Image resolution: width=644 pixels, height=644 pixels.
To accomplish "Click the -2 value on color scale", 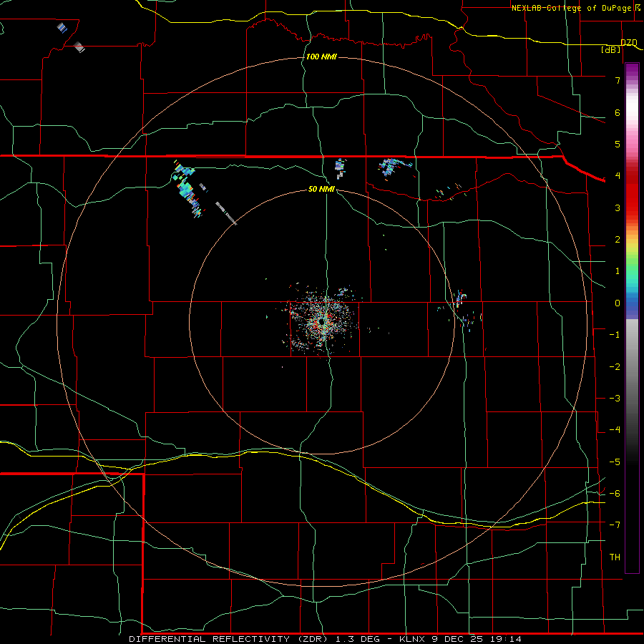I will click(x=615, y=367).
